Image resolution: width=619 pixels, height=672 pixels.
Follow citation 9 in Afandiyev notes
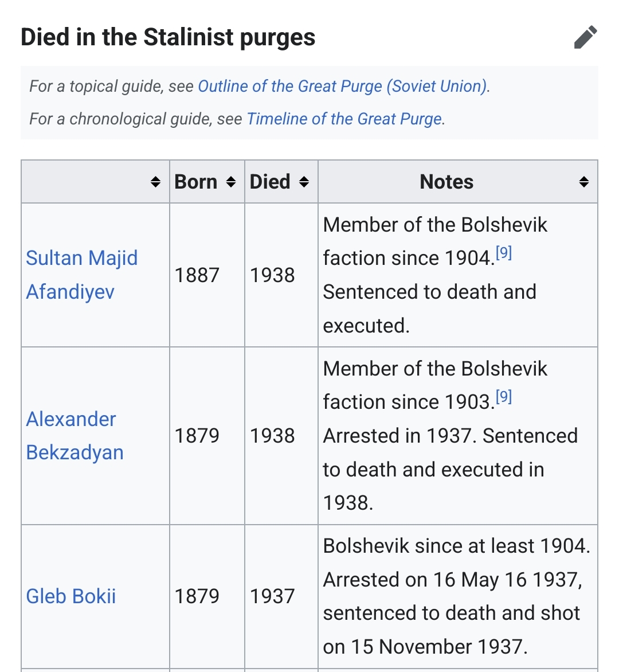pyautogui.click(x=504, y=253)
